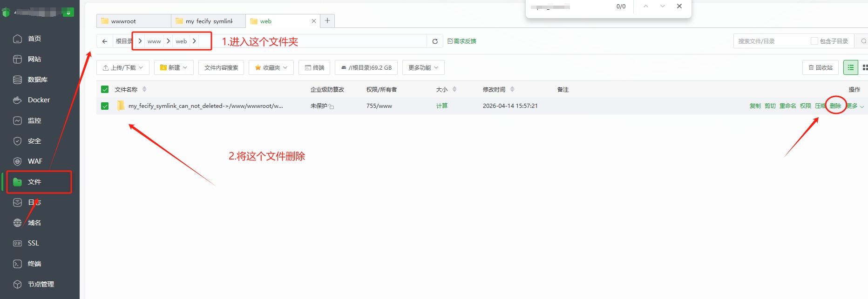Enable the 包含子目录 checkbox
868x299 pixels.
coord(814,41)
